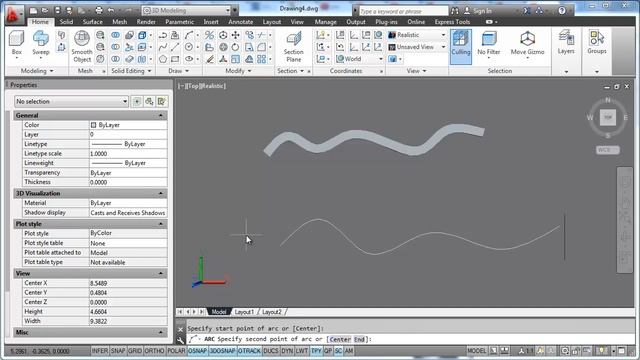This screenshot has width=640, height=360.
Task: Click the Thickness value 0.0000
Action: click(128, 182)
